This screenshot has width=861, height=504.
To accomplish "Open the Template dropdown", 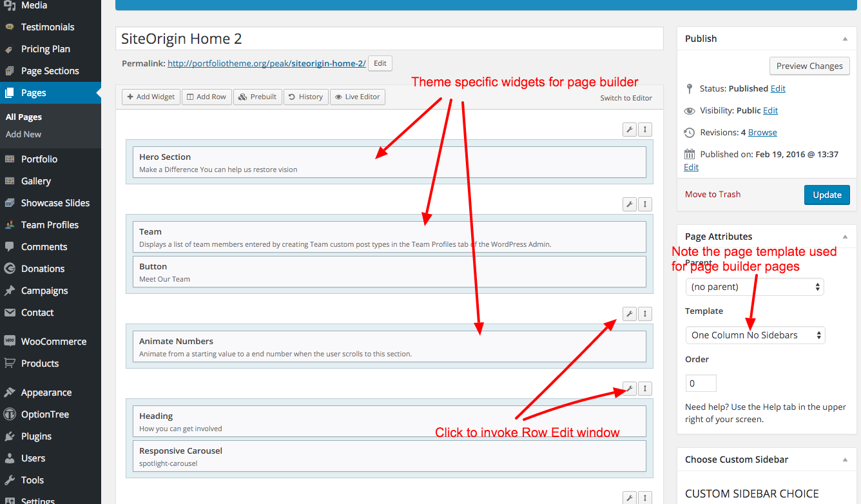I will tap(755, 334).
